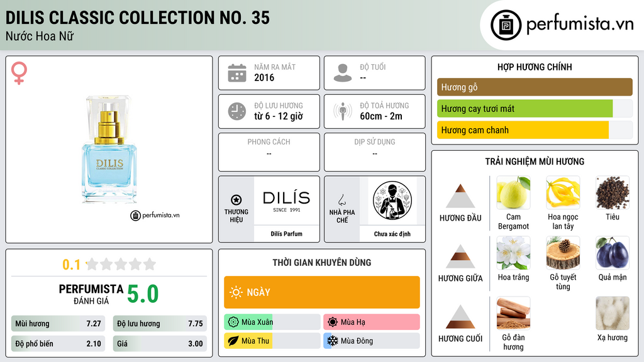Click the Hợp hương chính heading
This screenshot has height=362, width=644.
click(x=535, y=67)
